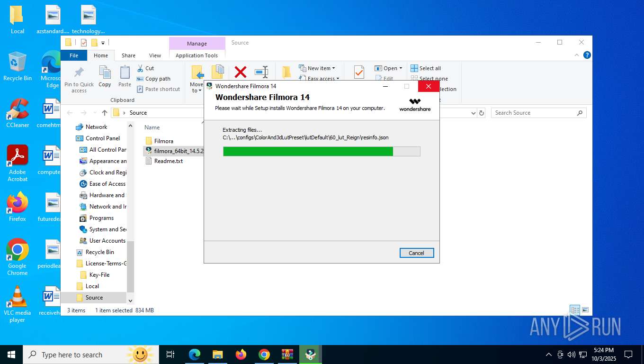Select Programs in navigation tree
The height and width of the screenshot is (364, 644).
pyautogui.click(x=101, y=218)
